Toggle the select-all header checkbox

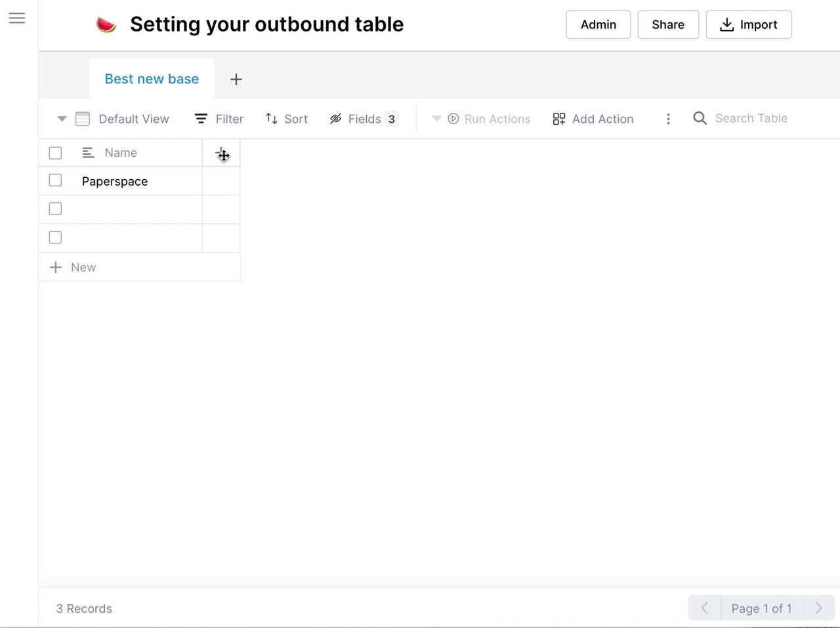(55, 153)
